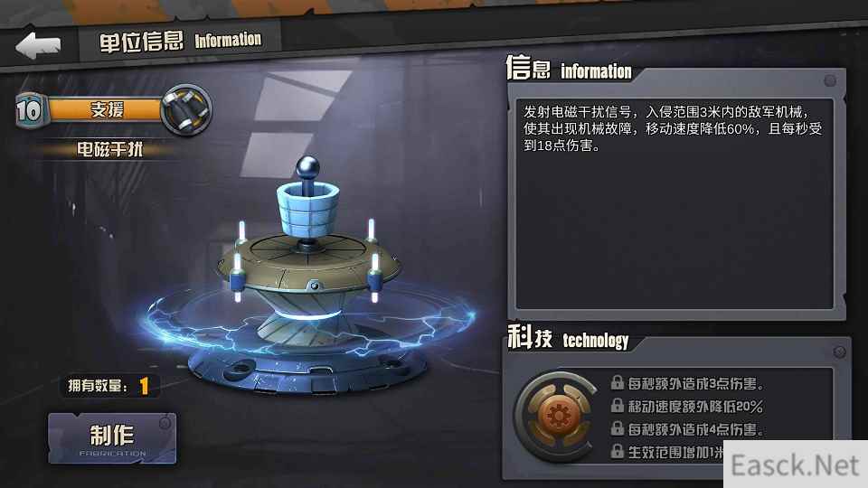Tap the electromagnetic jammer 3D model
Viewport: 868px width, 488px height.
310,275
